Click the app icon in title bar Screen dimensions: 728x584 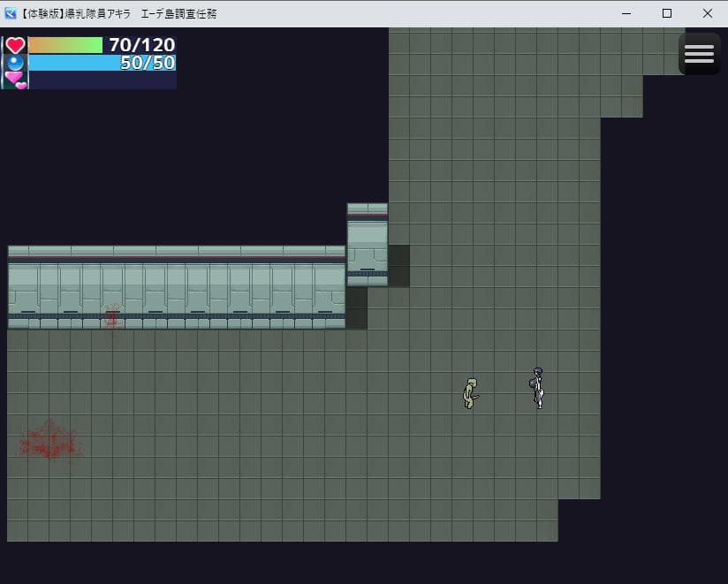[11, 13]
